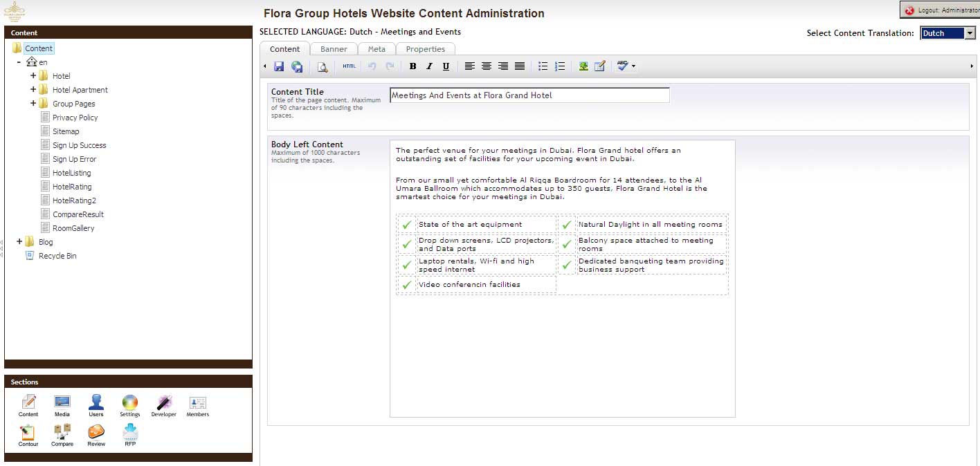Open the Compare section
Viewport: 980px width, 466px height.
[62, 436]
